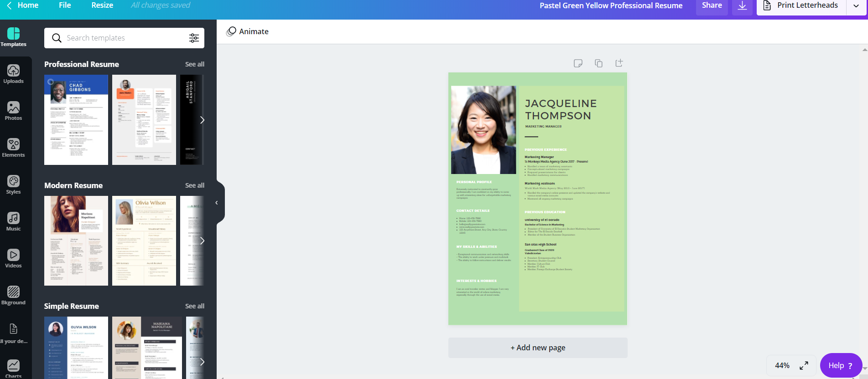Image resolution: width=868 pixels, height=379 pixels.
Task: Add notes to the page icon
Action: coord(578,63)
